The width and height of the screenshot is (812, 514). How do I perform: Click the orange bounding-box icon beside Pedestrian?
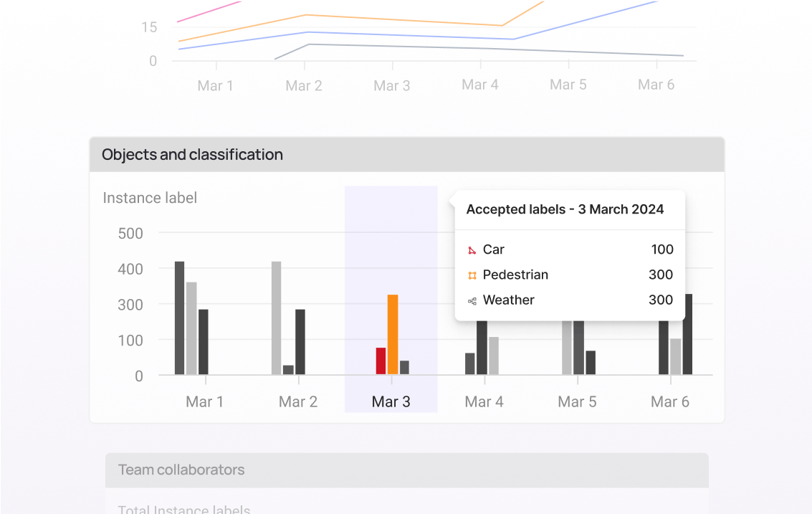click(x=472, y=275)
